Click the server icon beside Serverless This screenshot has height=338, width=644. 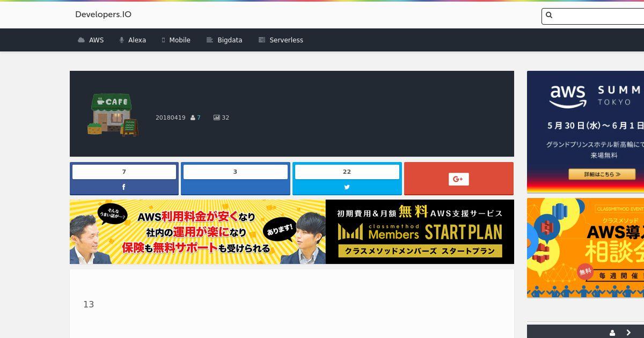click(262, 40)
